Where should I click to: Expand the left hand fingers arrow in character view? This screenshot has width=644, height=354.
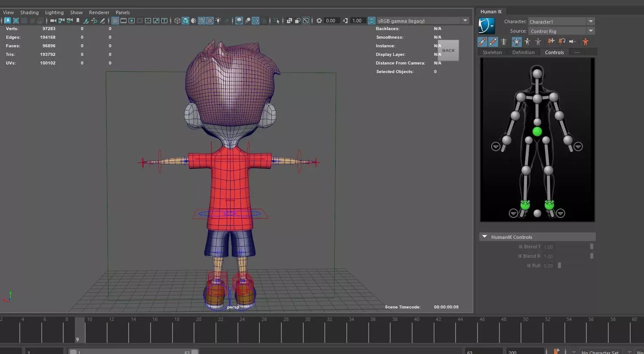click(578, 146)
